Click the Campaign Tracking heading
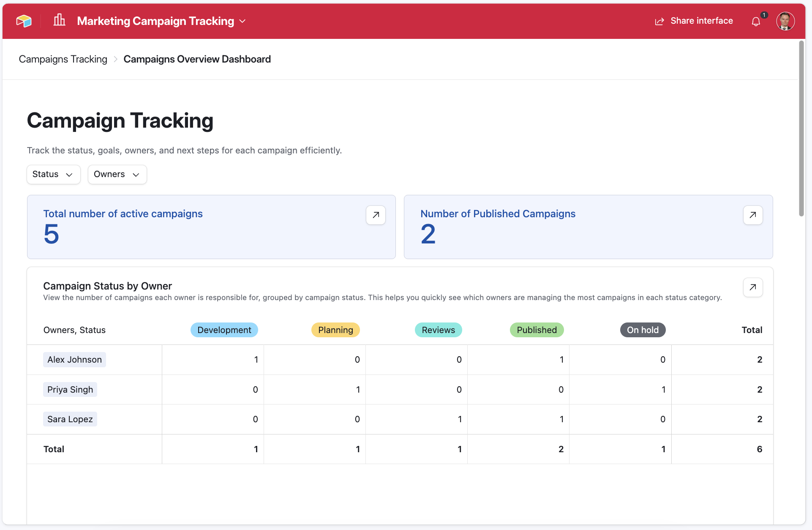812x530 pixels. [120, 120]
